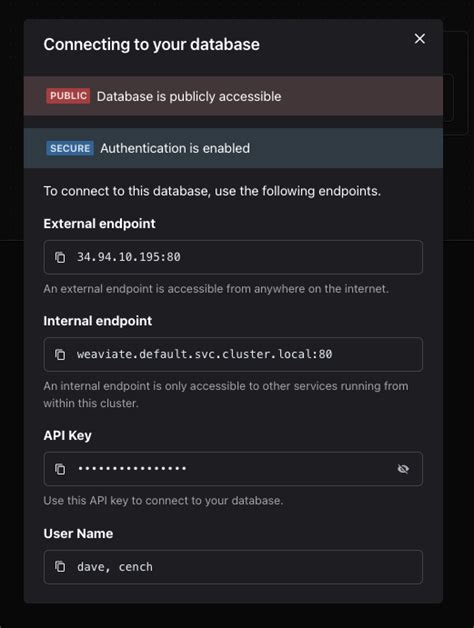474x628 pixels.
Task: Click the dave, cench user name field
Action: (x=233, y=567)
